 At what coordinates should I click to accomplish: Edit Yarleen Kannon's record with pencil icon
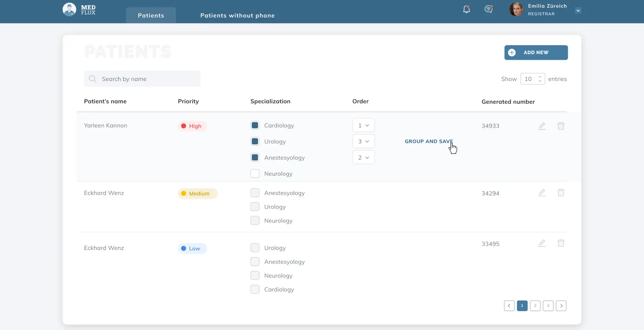(542, 126)
